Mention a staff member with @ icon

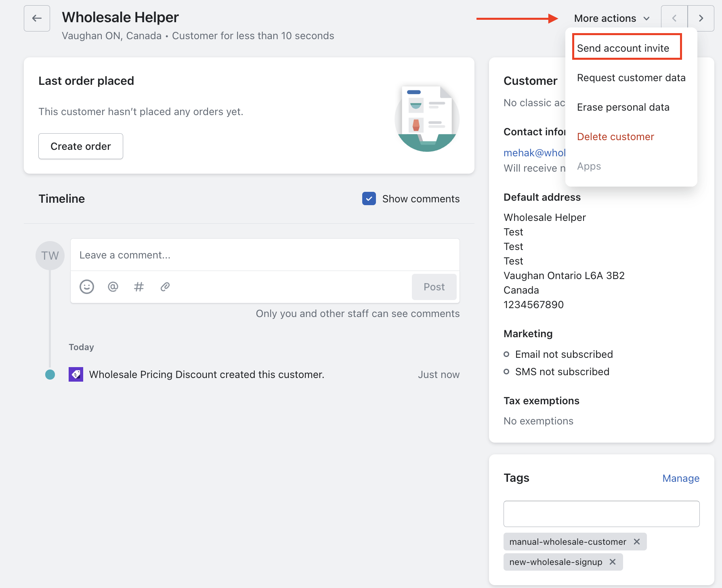pos(113,287)
